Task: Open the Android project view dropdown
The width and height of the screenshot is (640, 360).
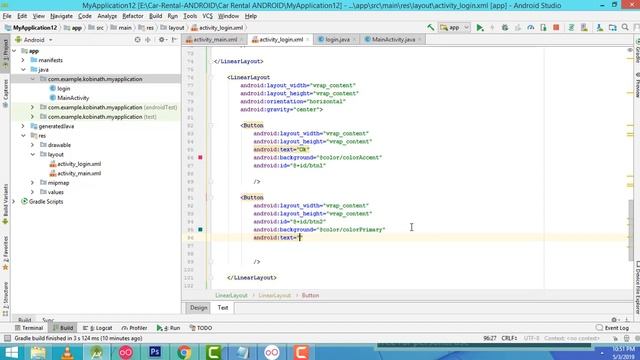Action: 34,40
